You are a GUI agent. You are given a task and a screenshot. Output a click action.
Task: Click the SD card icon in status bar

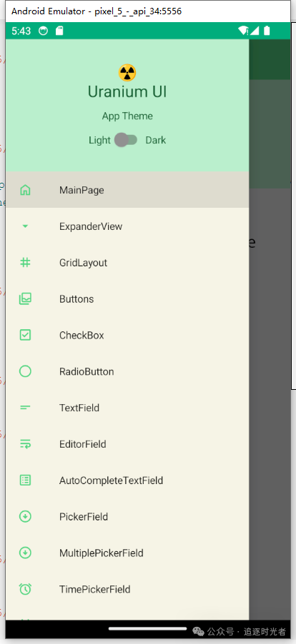coord(59,31)
